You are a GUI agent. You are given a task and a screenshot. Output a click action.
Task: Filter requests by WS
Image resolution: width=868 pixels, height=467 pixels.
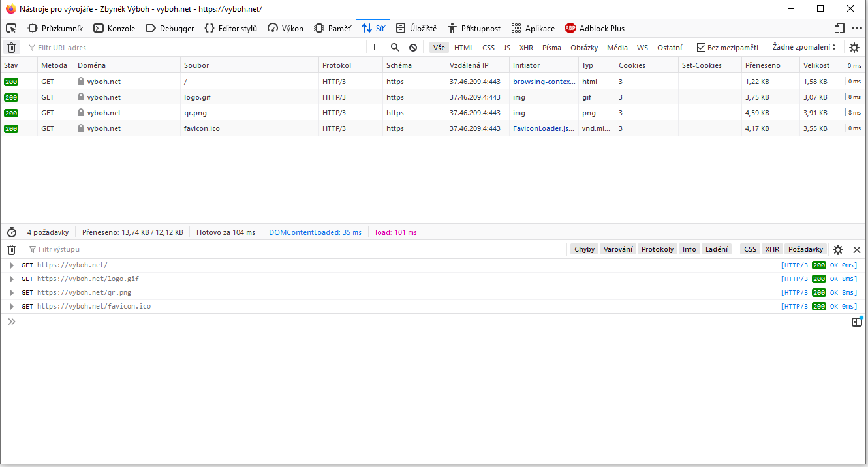click(x=643, y=48)
